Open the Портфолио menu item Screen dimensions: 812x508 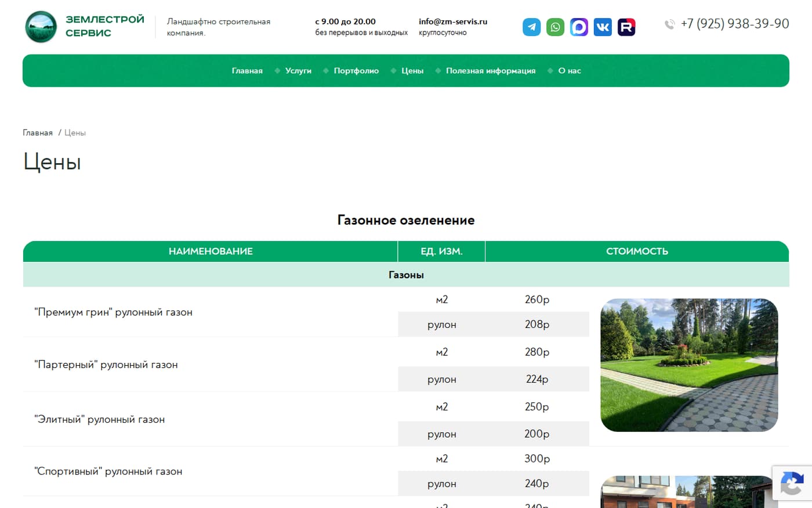(x=356, y=71)
